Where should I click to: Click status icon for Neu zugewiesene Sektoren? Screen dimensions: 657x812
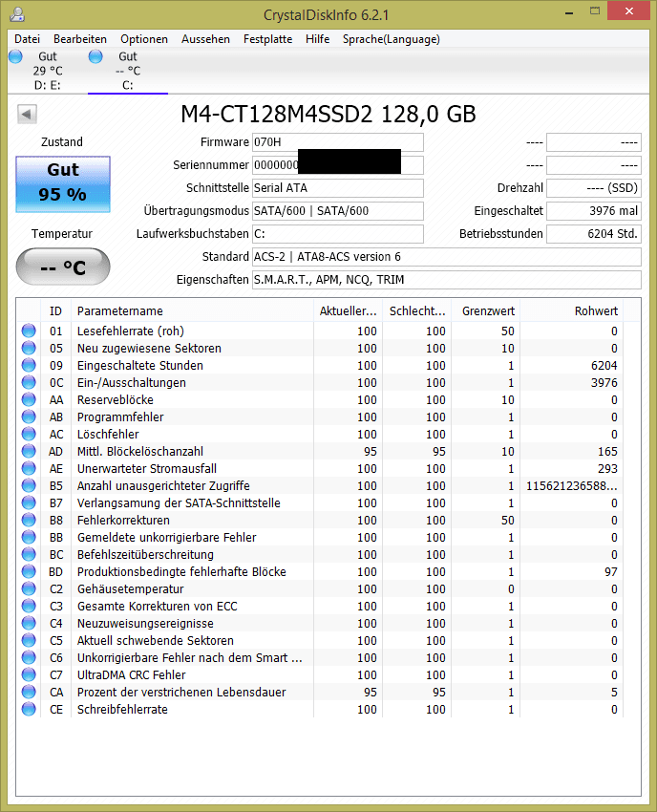click(29, 348)
